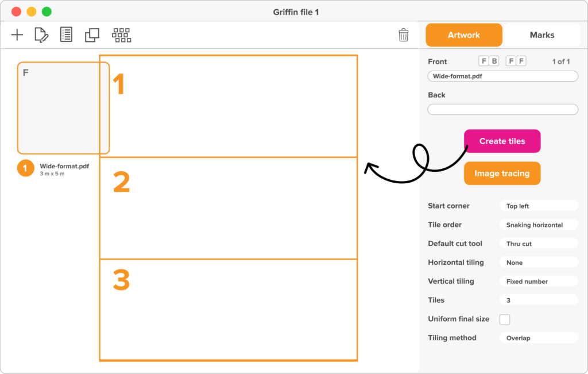Open the tile grid layout icon
This screenshot has height=374, width=588.
[x=122, y=35]
